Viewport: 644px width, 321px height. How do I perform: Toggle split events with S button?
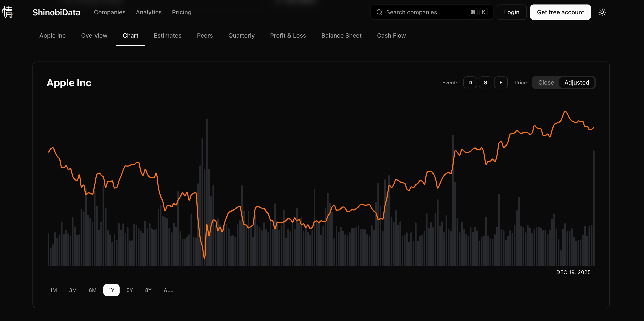485,82
